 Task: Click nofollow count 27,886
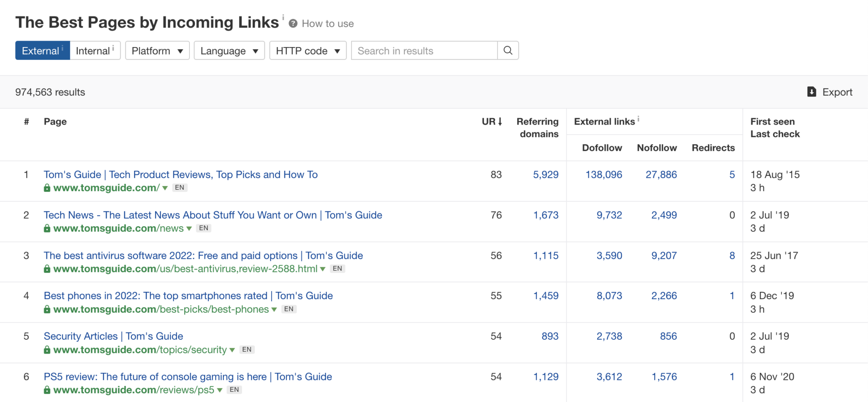(x=661, y=175)
